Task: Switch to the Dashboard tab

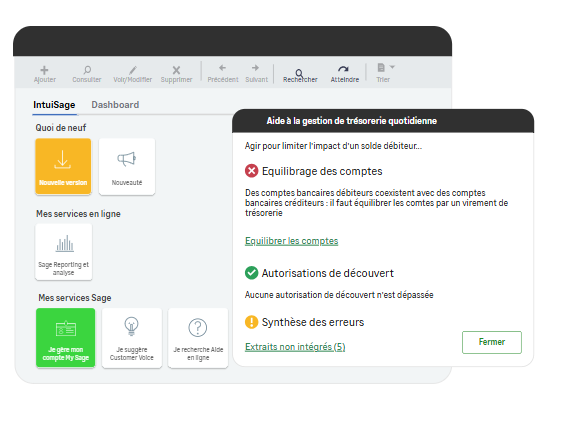Action: coord(115,105)
